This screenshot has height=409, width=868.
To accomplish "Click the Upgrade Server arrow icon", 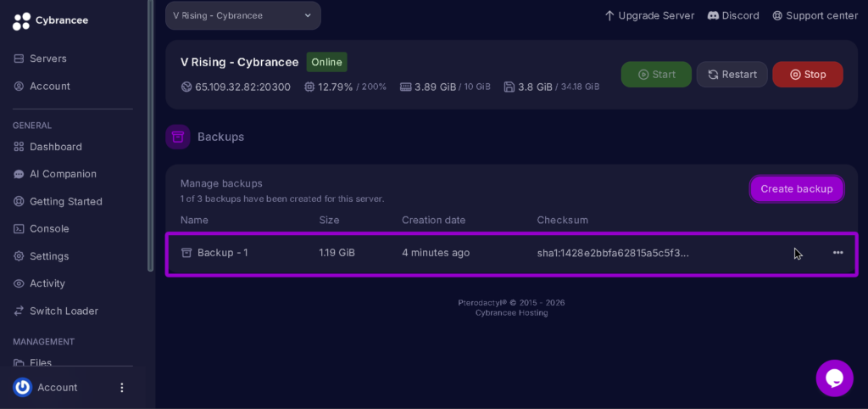I will coord(609,15).
